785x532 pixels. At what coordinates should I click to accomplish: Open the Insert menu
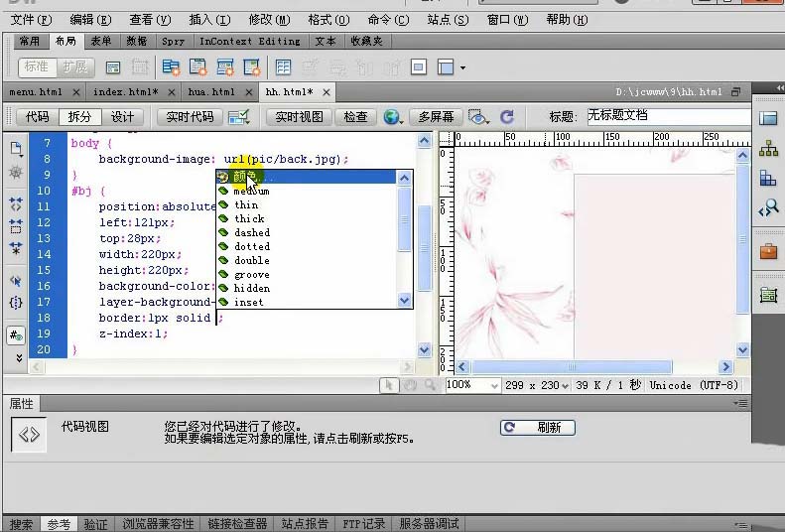click(209, 20)
